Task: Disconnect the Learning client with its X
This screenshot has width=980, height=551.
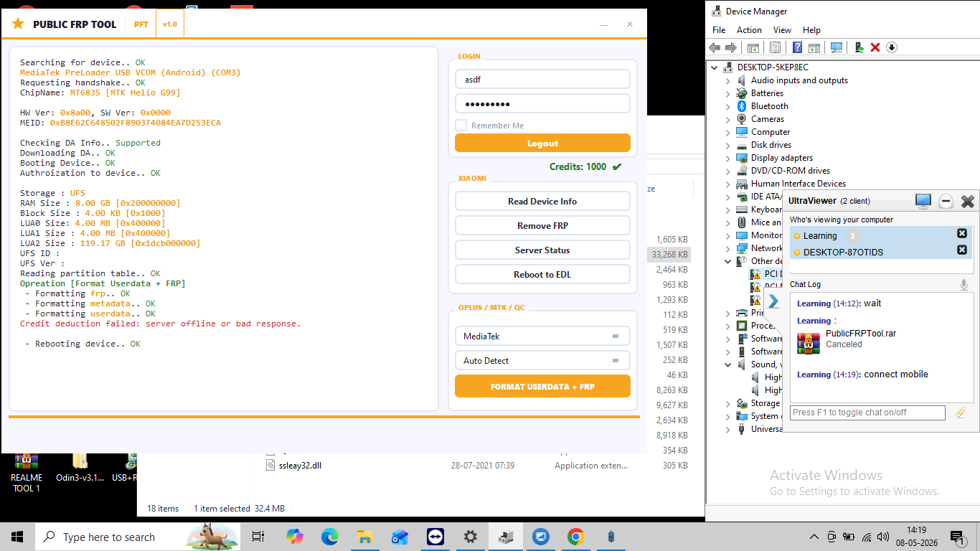Action: click(x=962, y=234)
